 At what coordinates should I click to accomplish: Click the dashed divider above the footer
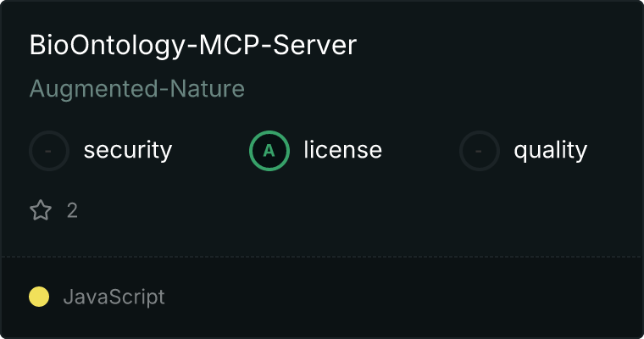coord(322,257)
